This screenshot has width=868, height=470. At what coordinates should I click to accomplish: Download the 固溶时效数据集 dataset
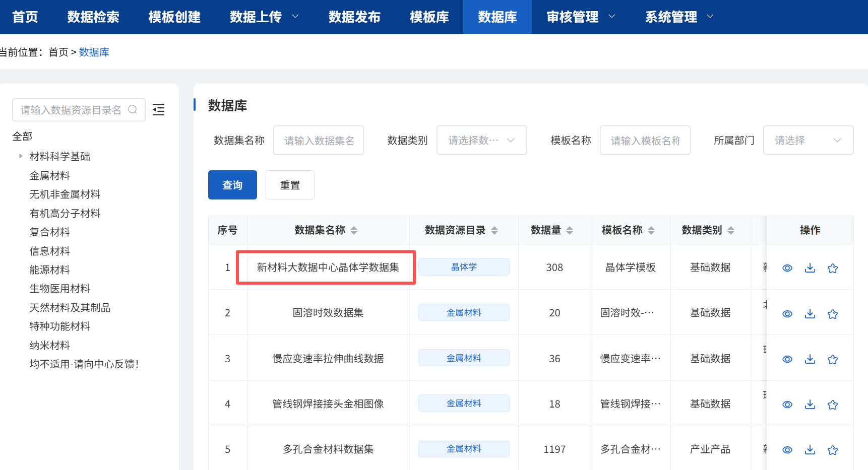810,313
